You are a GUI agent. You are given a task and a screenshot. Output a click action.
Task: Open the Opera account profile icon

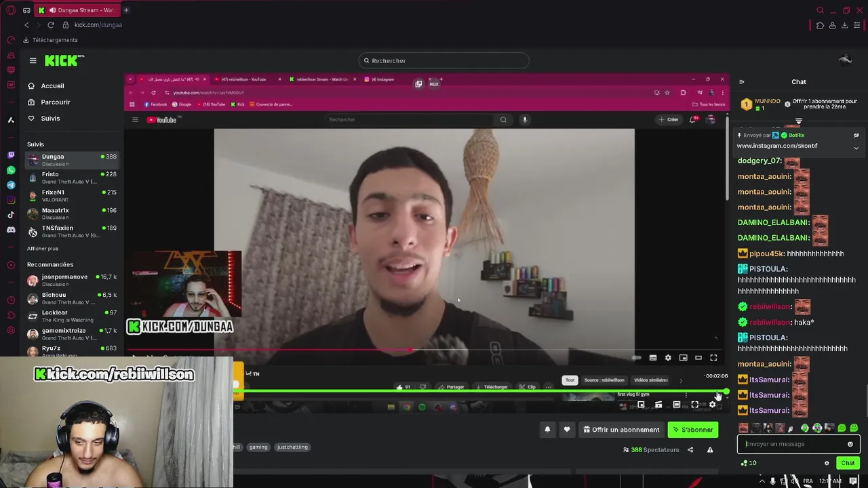[832, 25]
